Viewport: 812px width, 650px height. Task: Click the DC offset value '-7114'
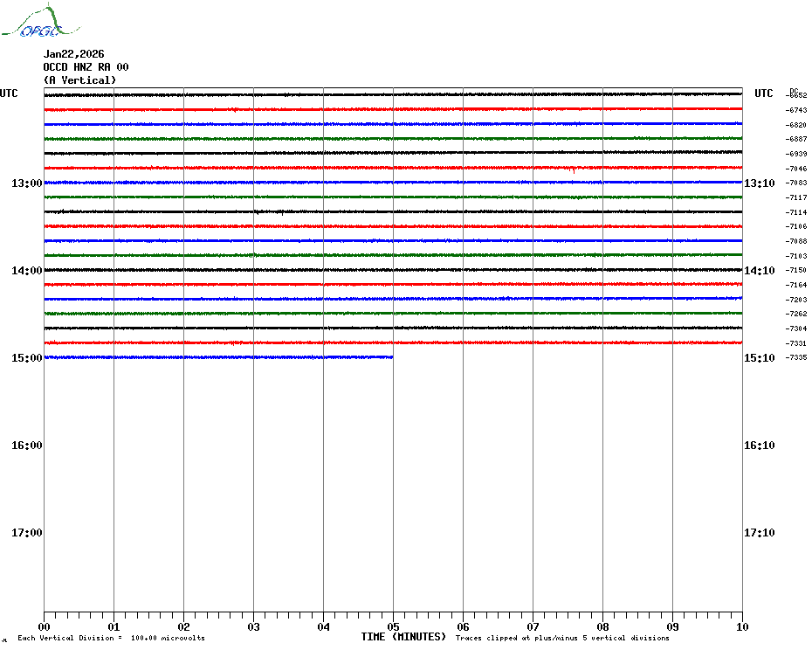coord(796,212)
